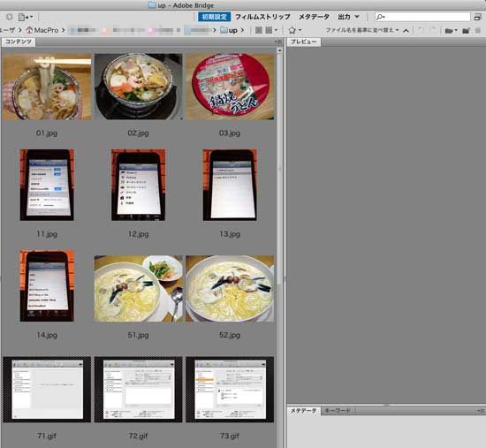Click file name label 11.jpg

coord(47,234)
